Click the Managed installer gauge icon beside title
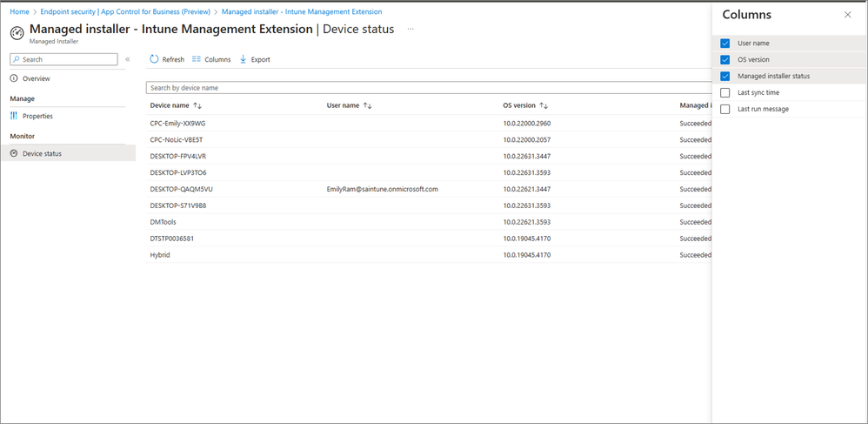 point(17,33)
